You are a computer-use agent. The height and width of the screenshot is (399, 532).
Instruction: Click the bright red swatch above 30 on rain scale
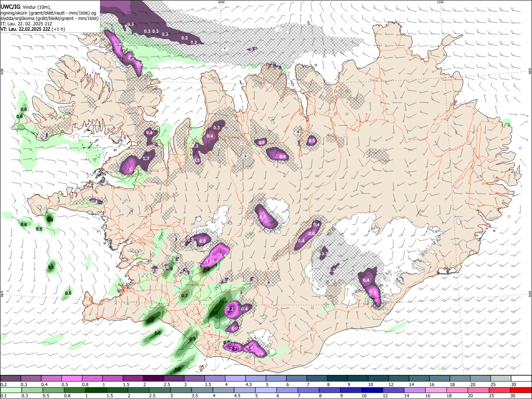521,390
